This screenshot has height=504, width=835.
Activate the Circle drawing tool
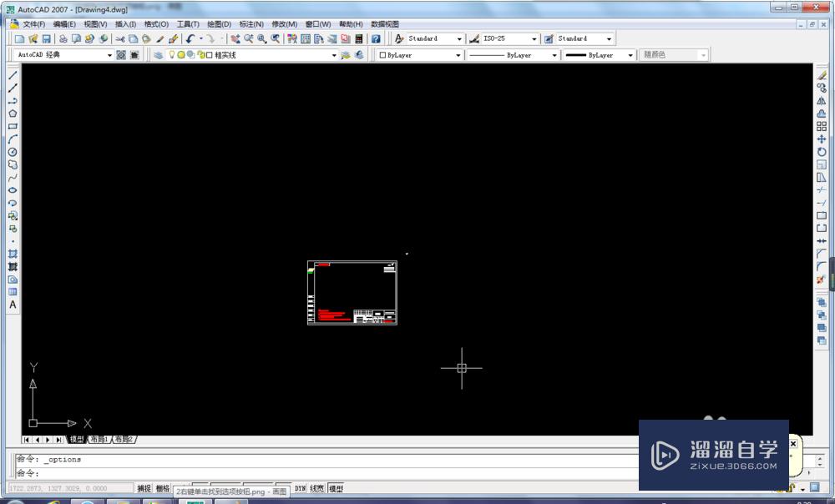[12, 151]
